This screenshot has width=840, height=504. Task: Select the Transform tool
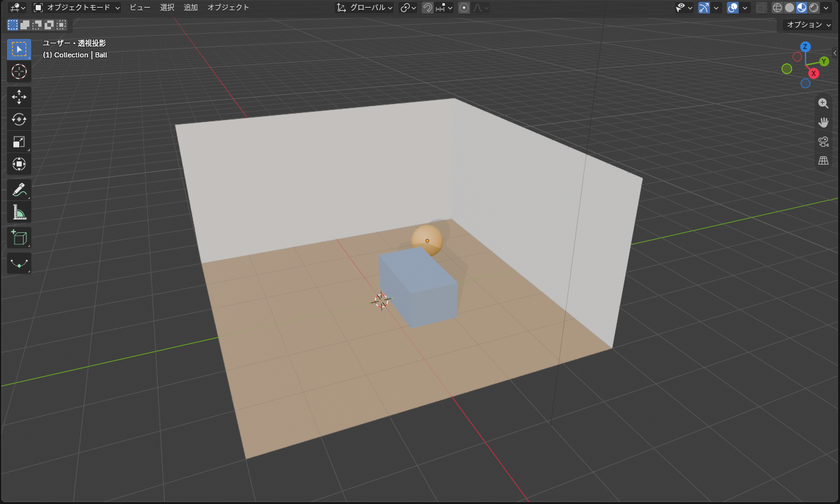(x=19, y=164)
